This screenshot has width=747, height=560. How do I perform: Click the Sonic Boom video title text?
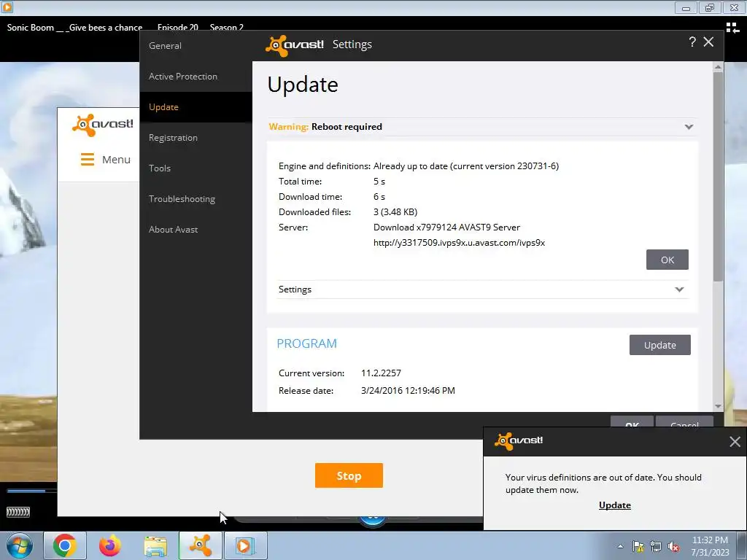(74, 28)
